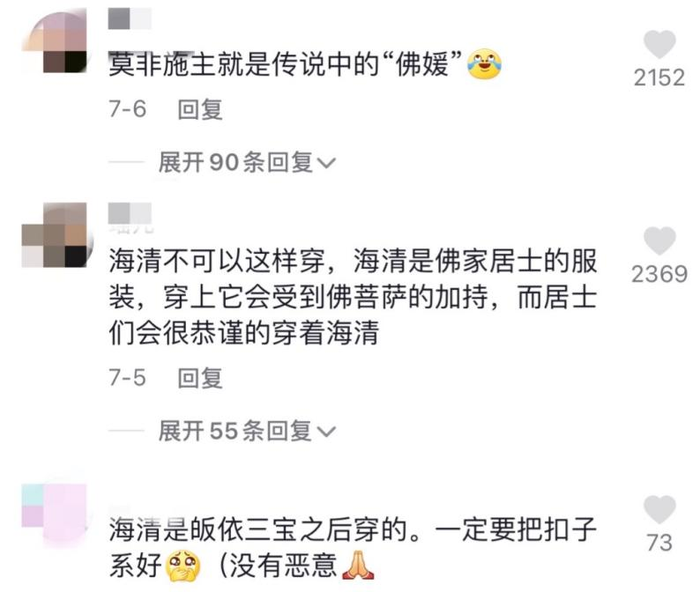Reply to the 7-6 comment
700x592 pixels.
click(x=200, y=110)
